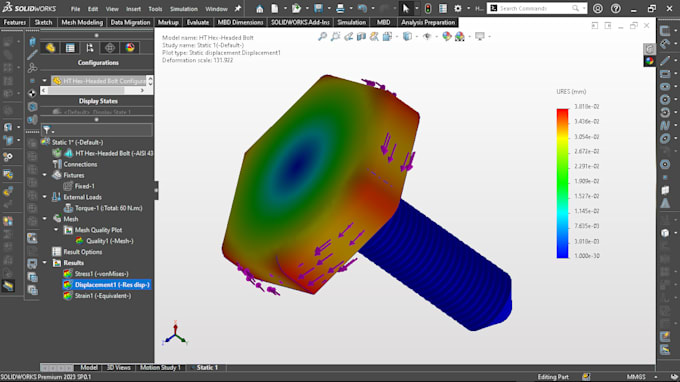Switch to the Motion Study 1 bottom tab
The height and width of the screenshot is (382, 680).
[x=160, y=368]
